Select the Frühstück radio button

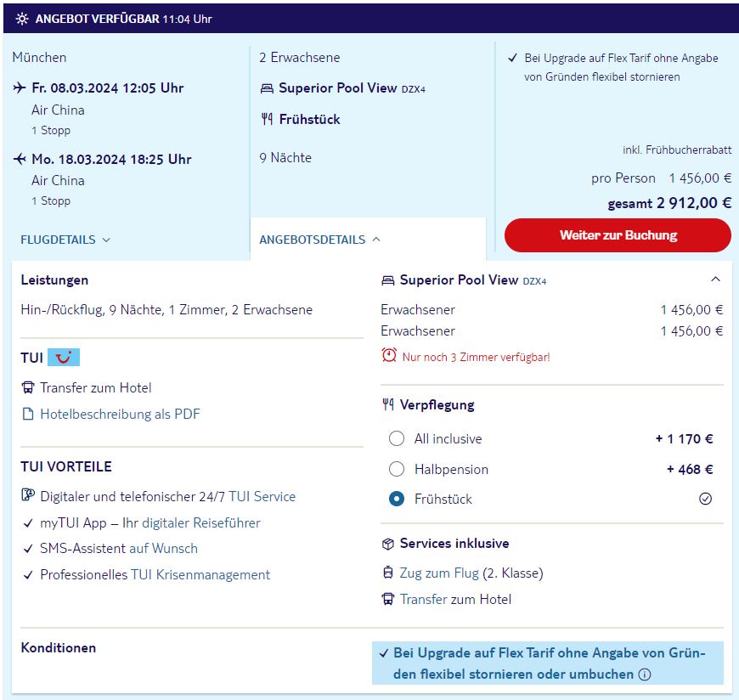397,499
